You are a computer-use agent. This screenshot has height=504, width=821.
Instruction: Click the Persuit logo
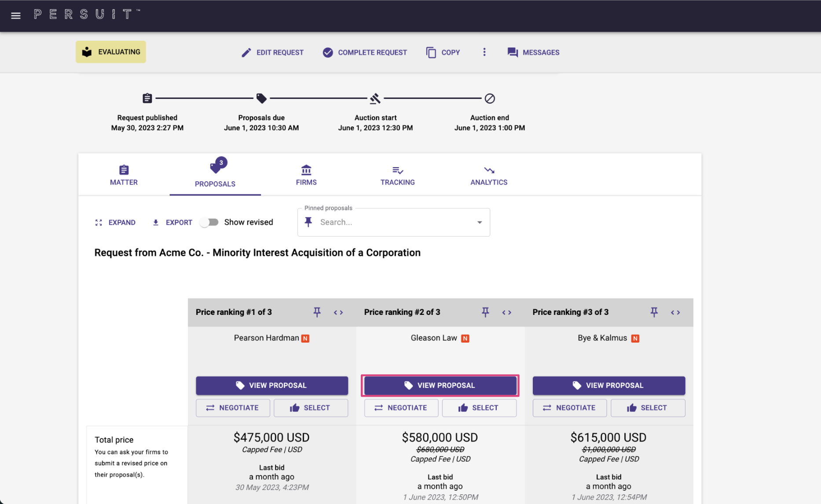[x=87, y=15]
